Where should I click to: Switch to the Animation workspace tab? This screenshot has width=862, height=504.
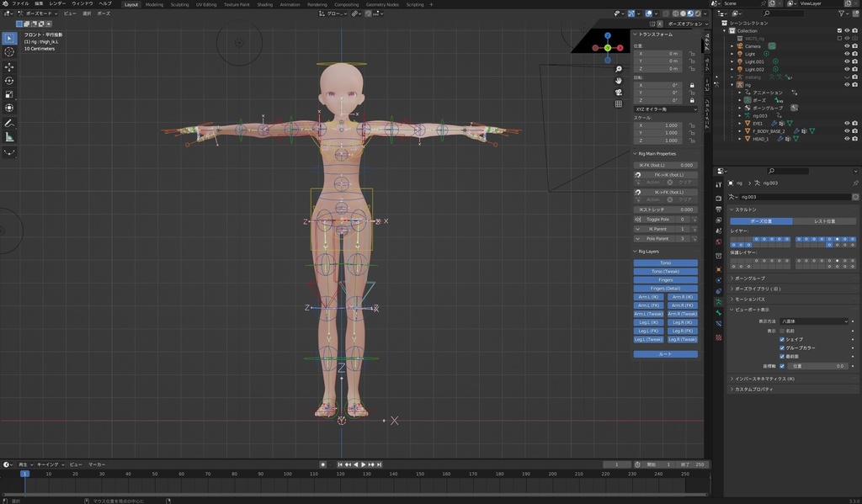click(x=290, y=4)
